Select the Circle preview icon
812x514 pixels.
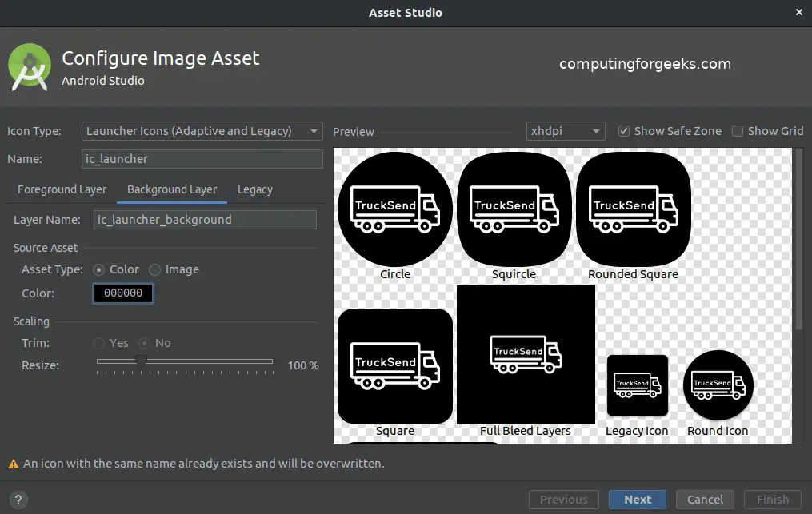tap(395, 209)
